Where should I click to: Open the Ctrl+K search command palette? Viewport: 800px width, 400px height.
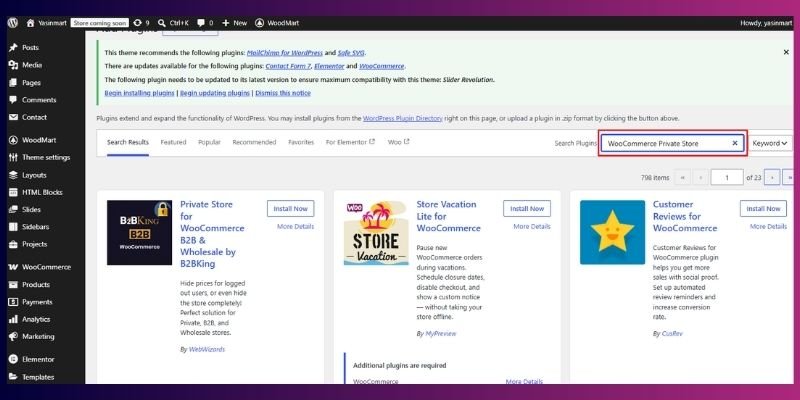click(173, 23)
